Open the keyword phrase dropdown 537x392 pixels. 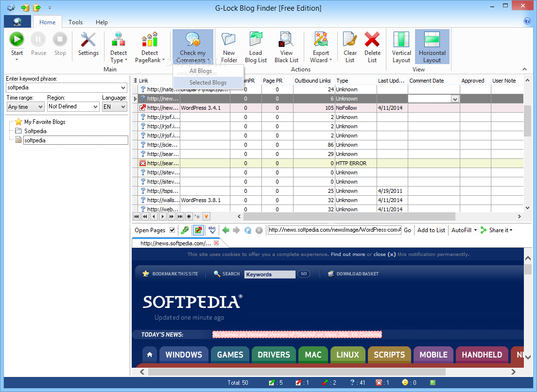(x=123, y=87)
